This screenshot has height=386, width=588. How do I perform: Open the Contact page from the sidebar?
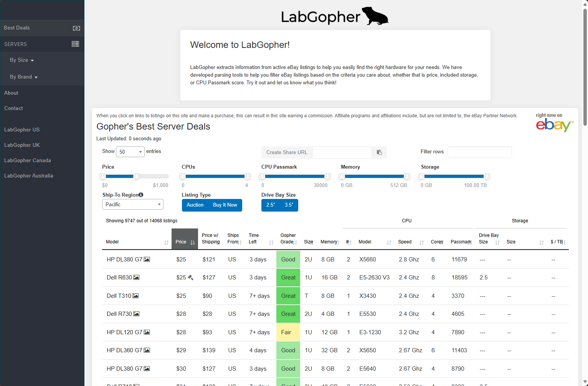point(13,108)
